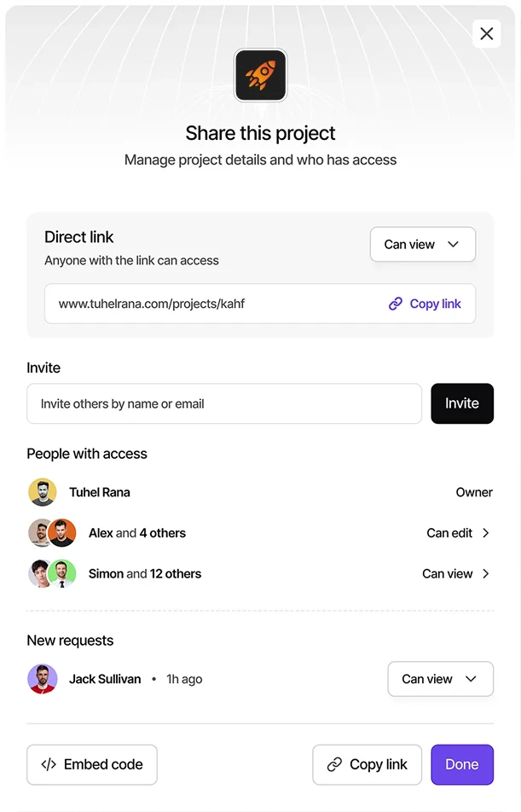The image size is (521, 812).
Task: Click Tuhel Rana's avatar picture
Action: [x=43, y=492]
